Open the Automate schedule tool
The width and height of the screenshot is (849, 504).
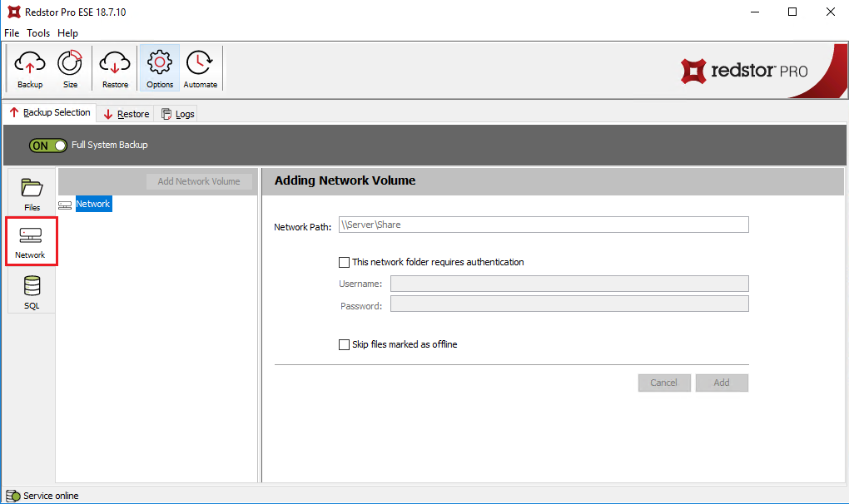coord(200,68)
